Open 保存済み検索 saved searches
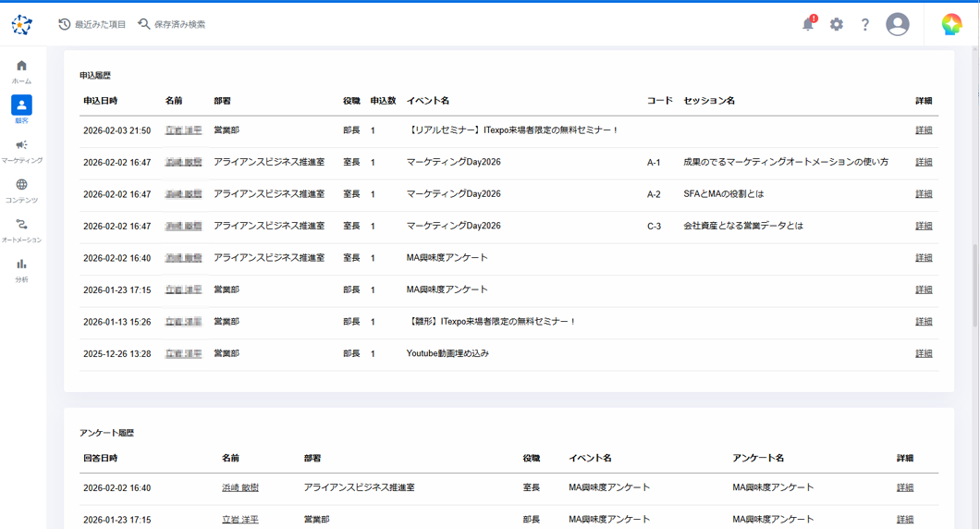The height and width of the screenshot is (529, 980). (x=172, y=24)
